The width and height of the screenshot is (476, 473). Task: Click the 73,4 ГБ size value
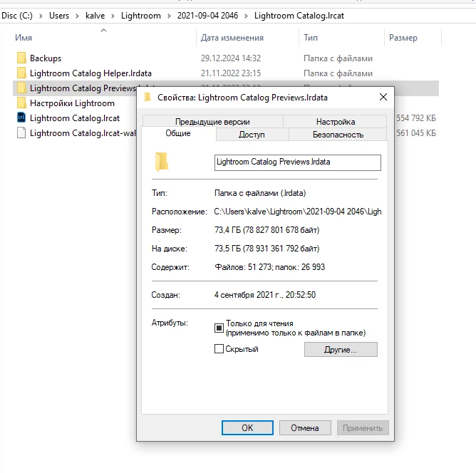tap(267, 230)
